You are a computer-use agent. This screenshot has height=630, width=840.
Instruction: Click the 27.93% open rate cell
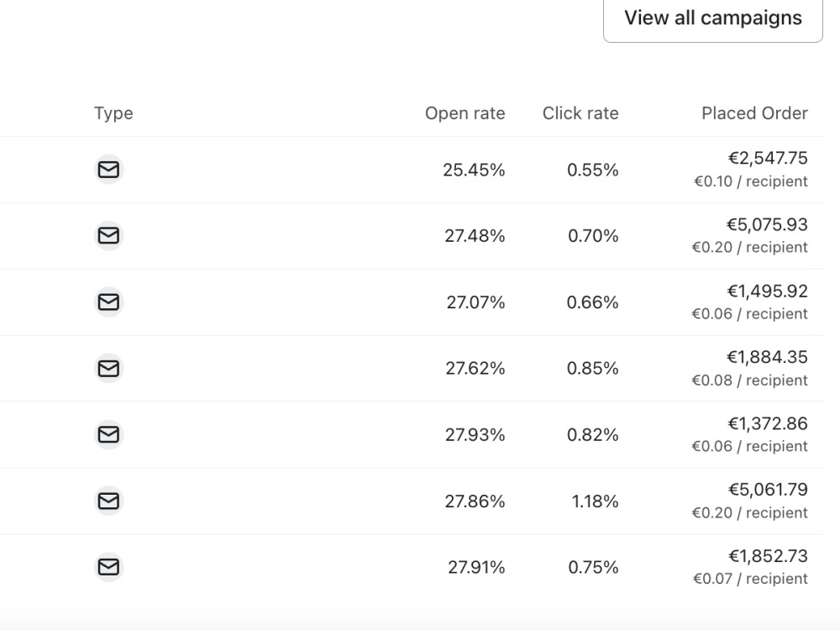click(x=475, y=435)
